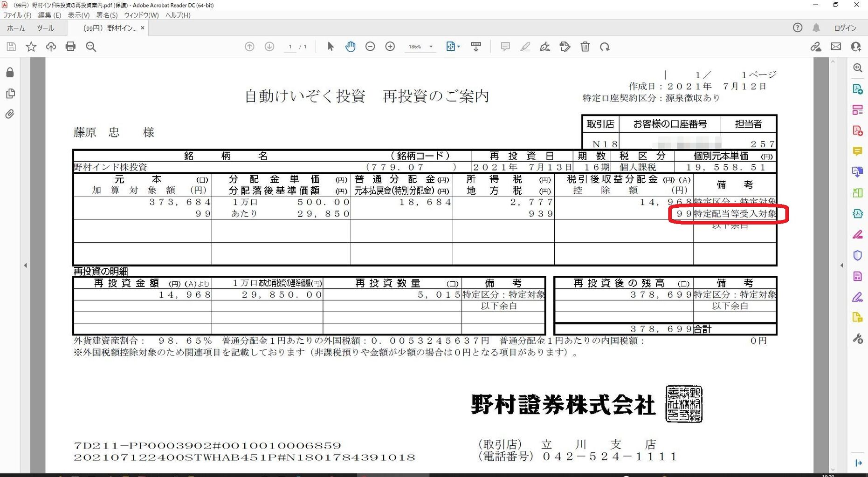Click the trash delete icon
868x477 pixels.
pyautogui.click(x=585, y=47)
